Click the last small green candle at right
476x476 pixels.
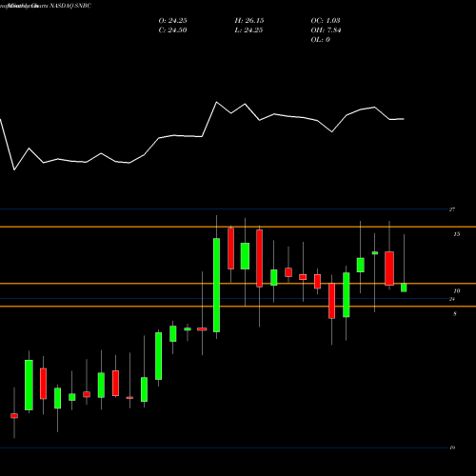404,288
